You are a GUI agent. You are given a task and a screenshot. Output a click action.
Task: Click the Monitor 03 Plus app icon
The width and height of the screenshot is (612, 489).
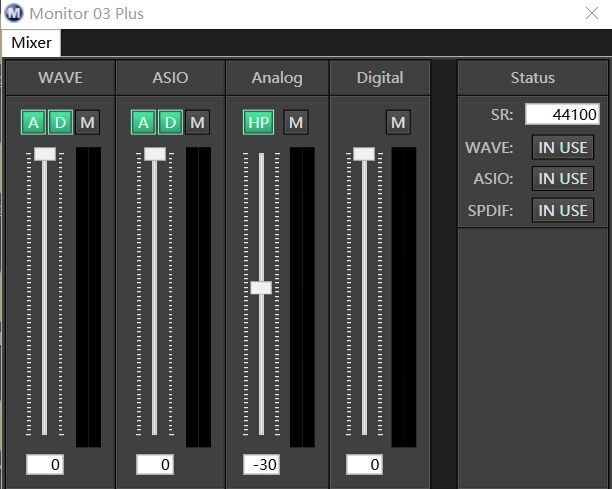click(x=14, y=14)
